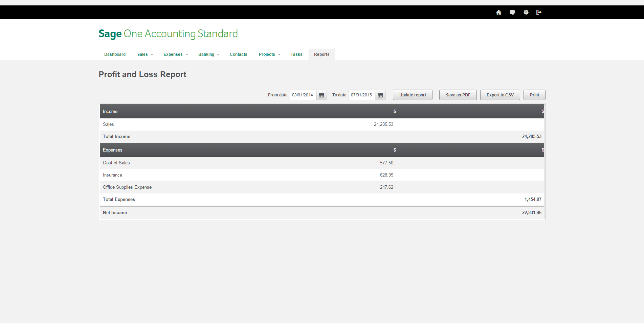644x323 pixels.
Task: Open the Expenses dropdown menu
Action: [x=175, y=54]
